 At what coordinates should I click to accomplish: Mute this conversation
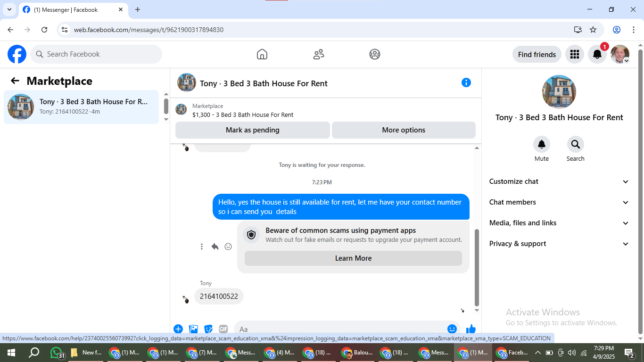click(x=542, y=144)
